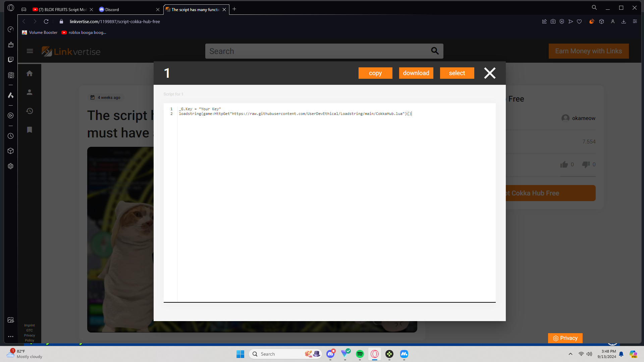Switch to the BLOX FRUITS YouTube tab

63,9
